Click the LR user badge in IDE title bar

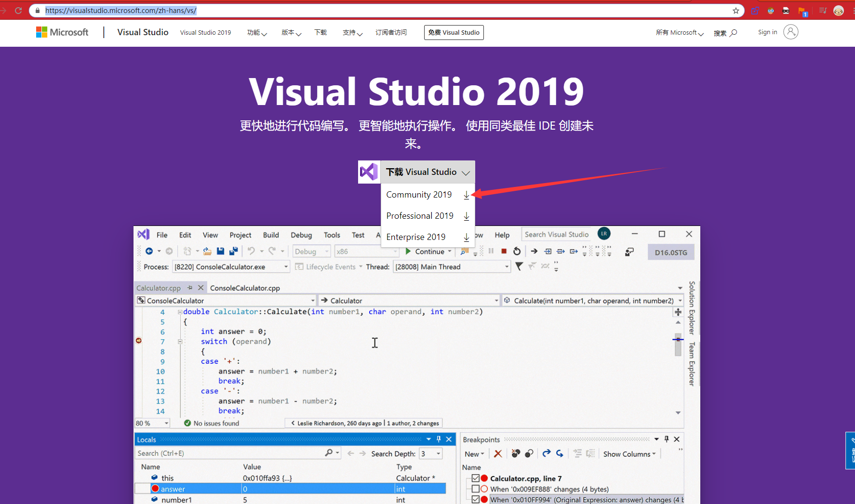[x=604, y=234]
